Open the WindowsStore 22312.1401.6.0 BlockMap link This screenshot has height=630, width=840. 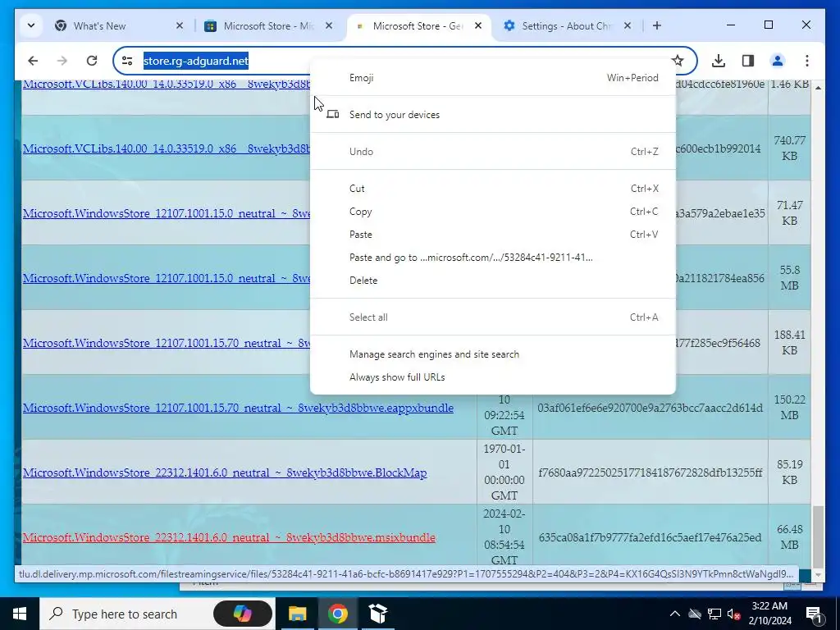225,472
